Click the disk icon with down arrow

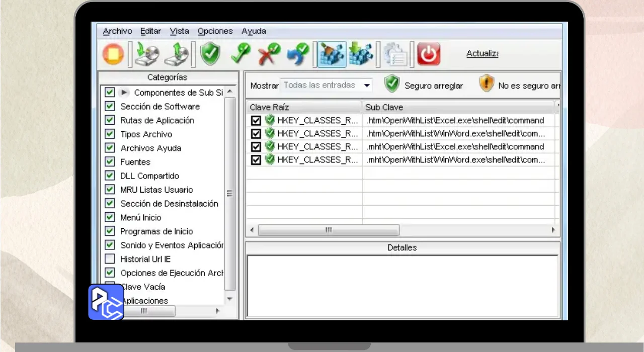point(147,54)
